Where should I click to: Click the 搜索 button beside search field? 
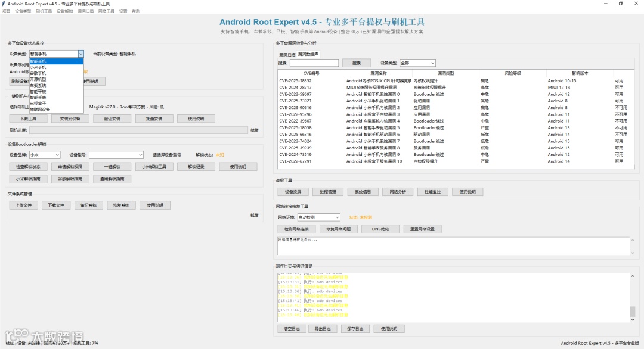pyautogui.click(x=357, y=63)
